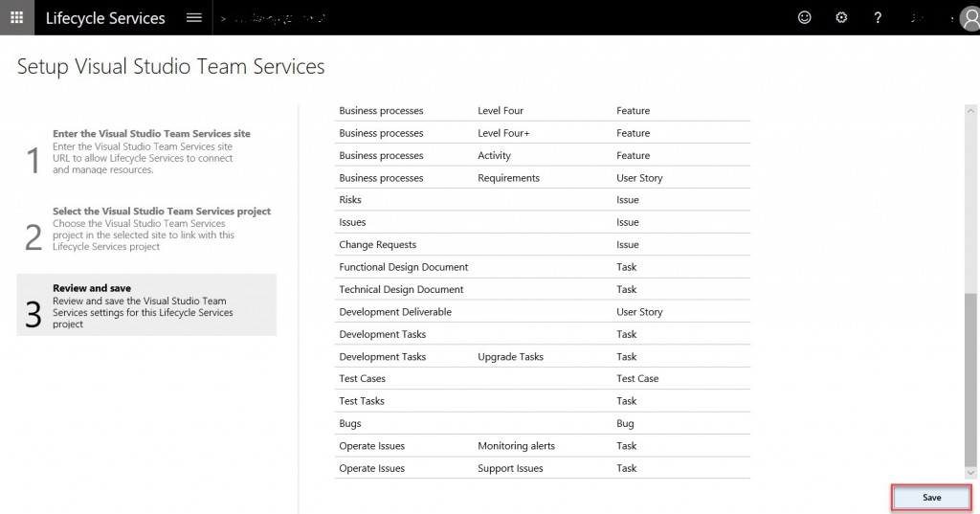Image resolution: width=980 pixels, height=514 pixels.
Task: Select step 3 Review and save
Action: click(x=146, y=305)
